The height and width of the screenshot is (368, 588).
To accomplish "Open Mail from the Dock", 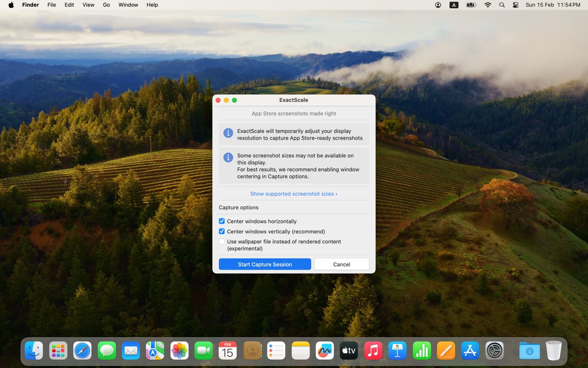I will click(131, 351).
